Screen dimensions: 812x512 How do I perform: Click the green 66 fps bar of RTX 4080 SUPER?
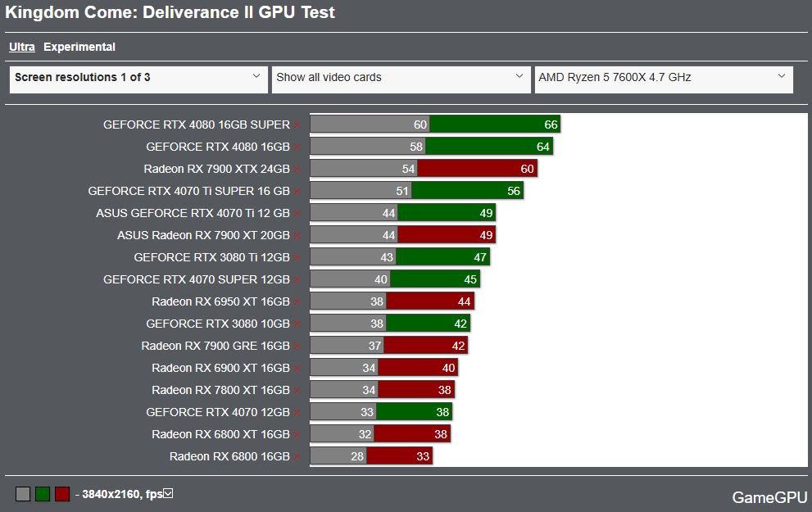[495, 125]
